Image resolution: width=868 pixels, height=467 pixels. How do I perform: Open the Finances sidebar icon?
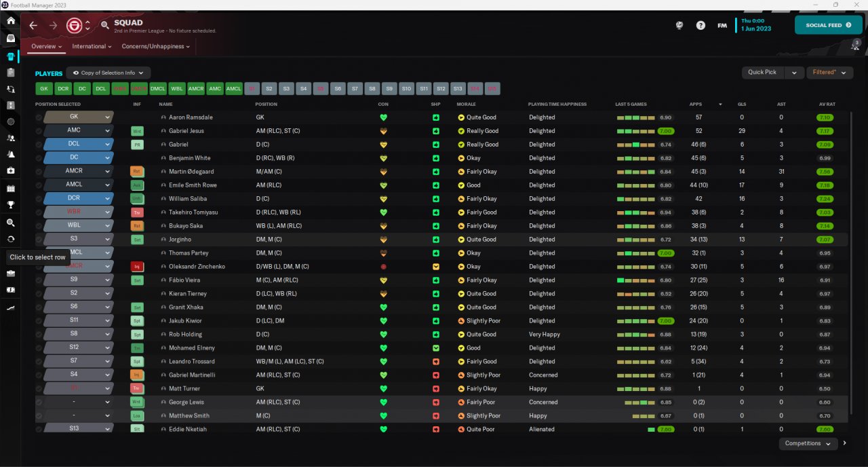click(11, 290)
